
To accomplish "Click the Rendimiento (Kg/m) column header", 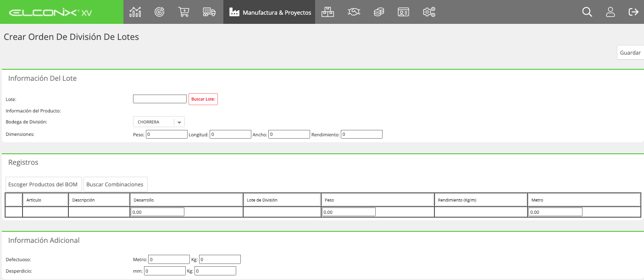I will (x=481, y=200).
